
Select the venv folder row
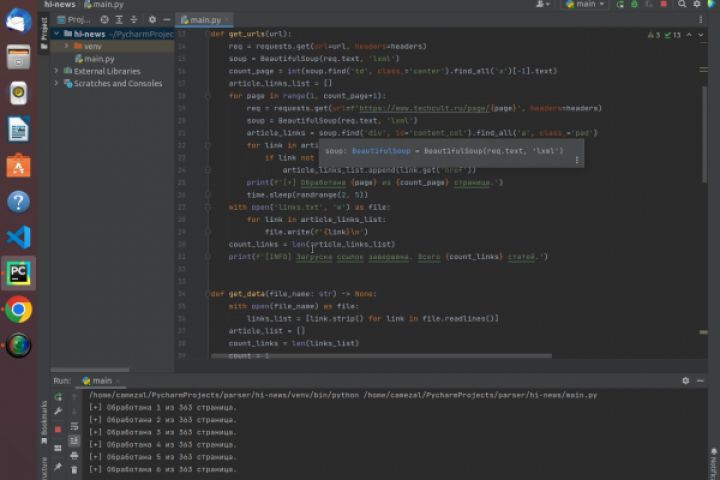coord(112,46)
